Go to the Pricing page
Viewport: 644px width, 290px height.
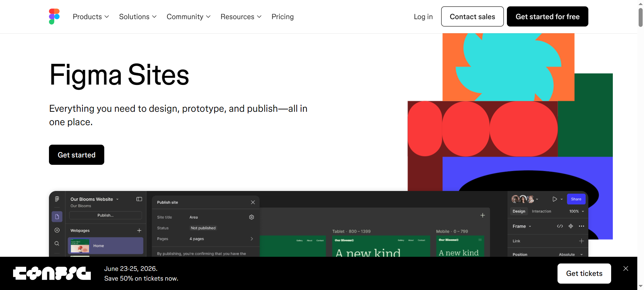pos(283,17)
